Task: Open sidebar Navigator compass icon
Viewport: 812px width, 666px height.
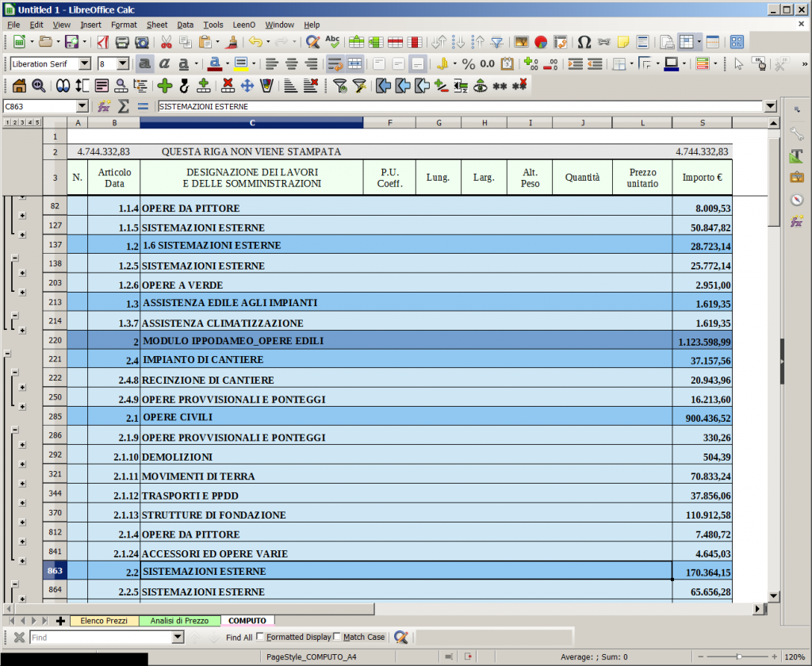Action: coord(796,199)
